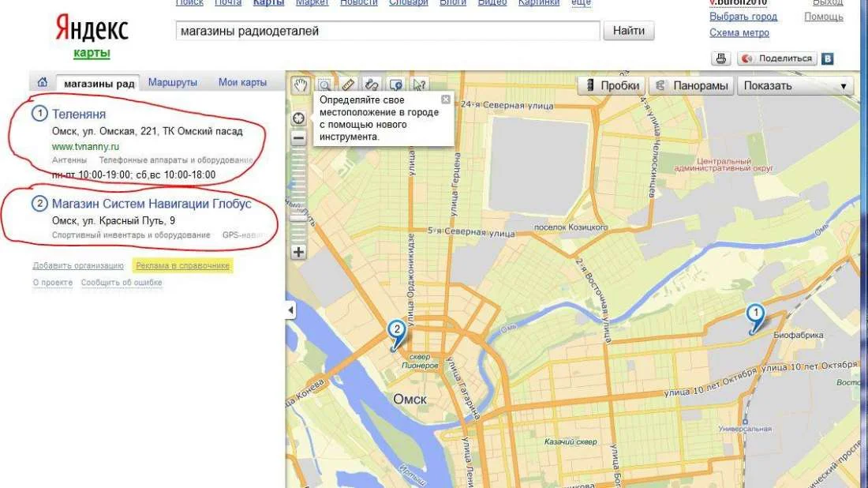Viewport: 868px width, 488px height.
Task: Share via the VKontakte icon
Action: pyautogui.click(x=827, y=58)
